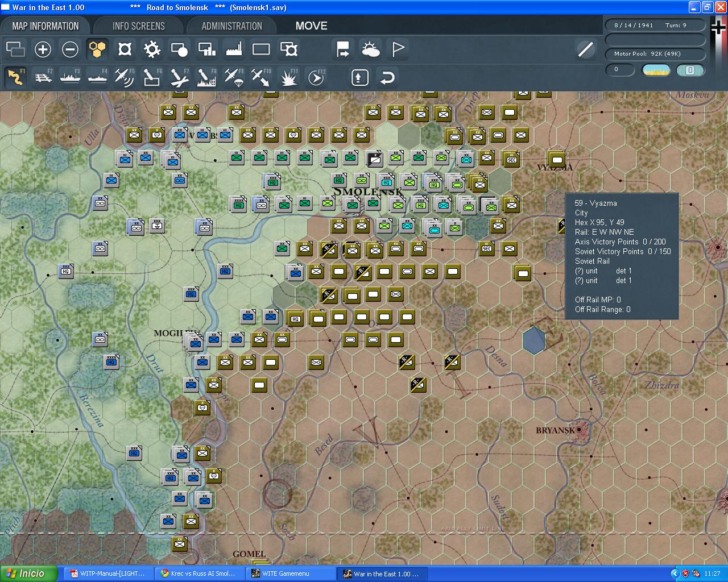Click the gear-shaped map toggle icon
728x582 pixels.
click(x=152, y=49)
